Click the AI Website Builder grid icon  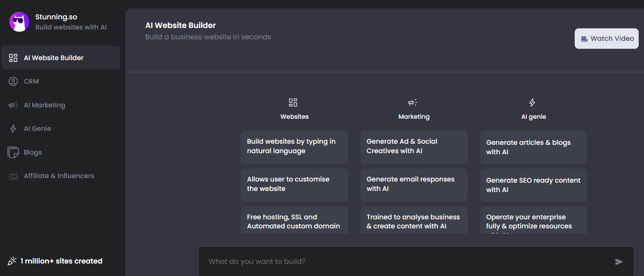pos(13,58)
